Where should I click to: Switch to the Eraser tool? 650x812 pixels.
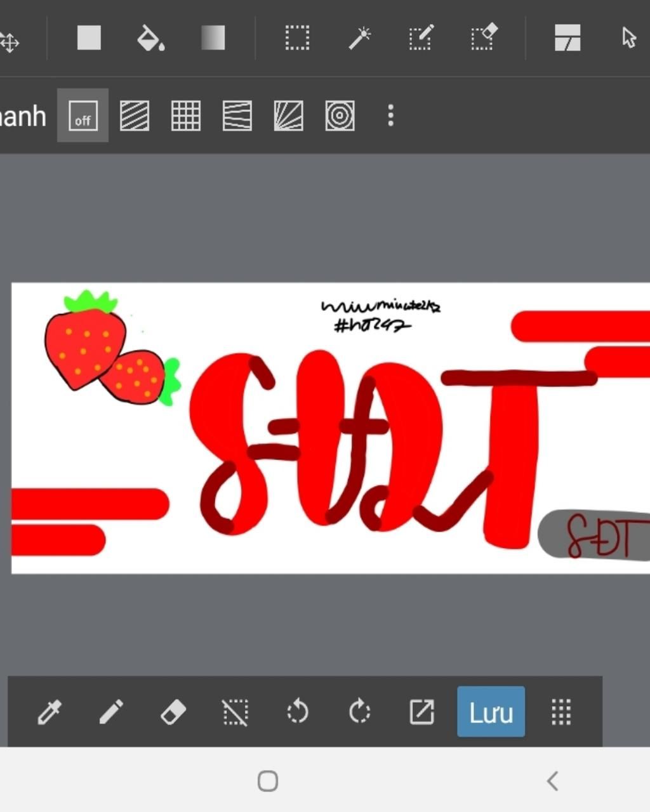point(173,712)
